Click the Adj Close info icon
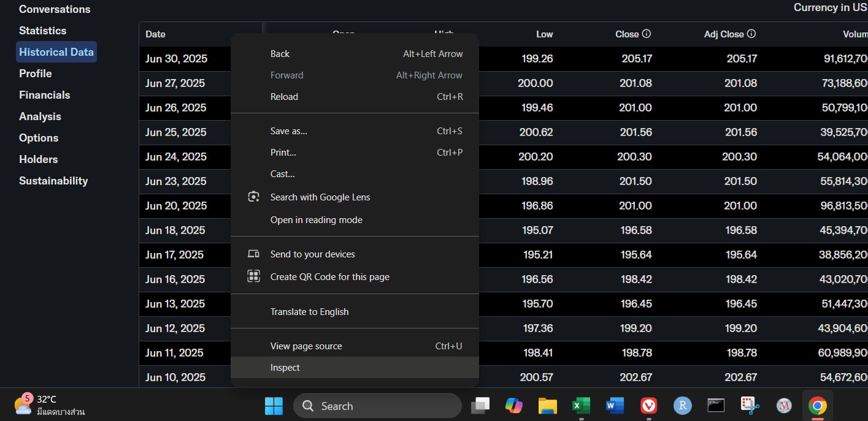This screenshot has width=868, height=421. [751, 34]
